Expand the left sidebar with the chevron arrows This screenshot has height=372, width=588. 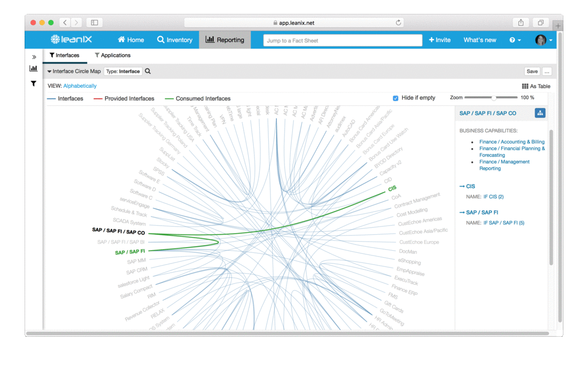[33, 56]
